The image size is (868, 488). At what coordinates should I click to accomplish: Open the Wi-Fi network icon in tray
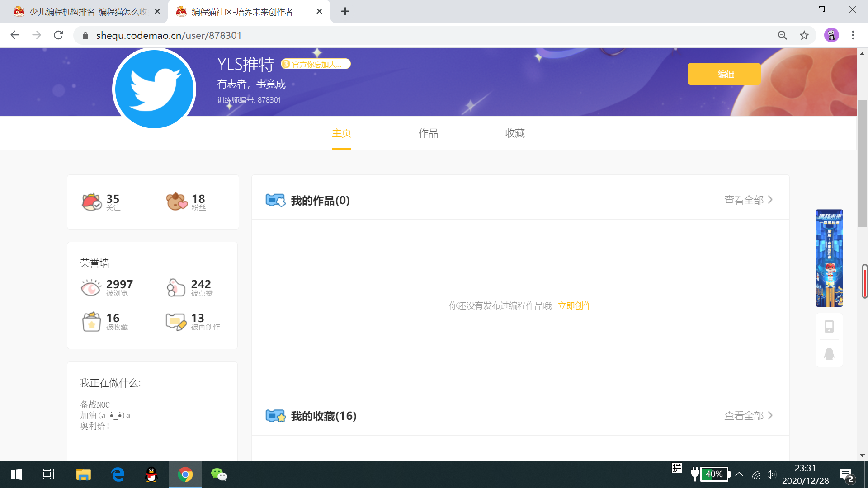pyautogui.click(x=756, y=474)
